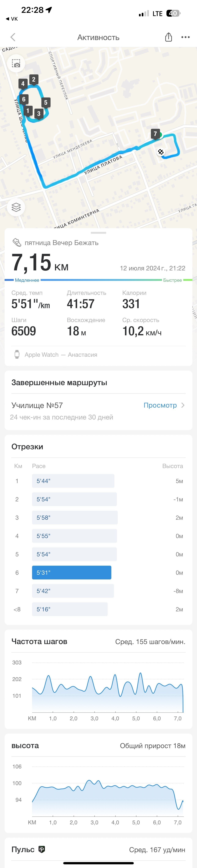Screen dimensions: 197x868
Task: Tap the Apple Watch device icon
Action: [x=17, y=354]
